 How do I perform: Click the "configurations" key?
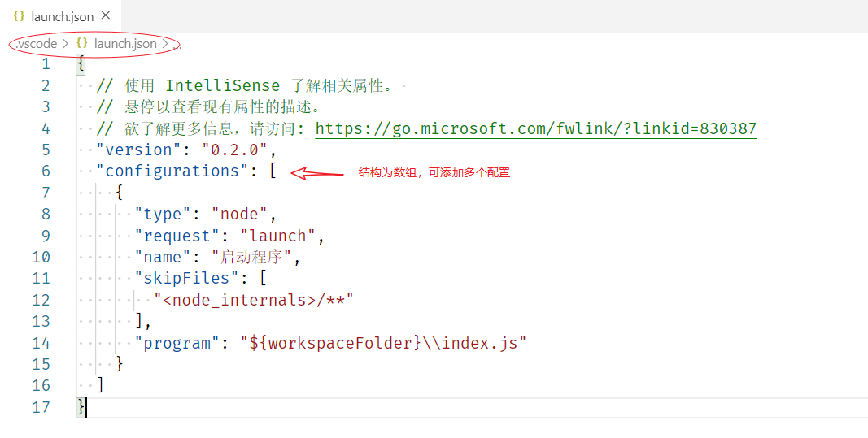tap(172, 171)
